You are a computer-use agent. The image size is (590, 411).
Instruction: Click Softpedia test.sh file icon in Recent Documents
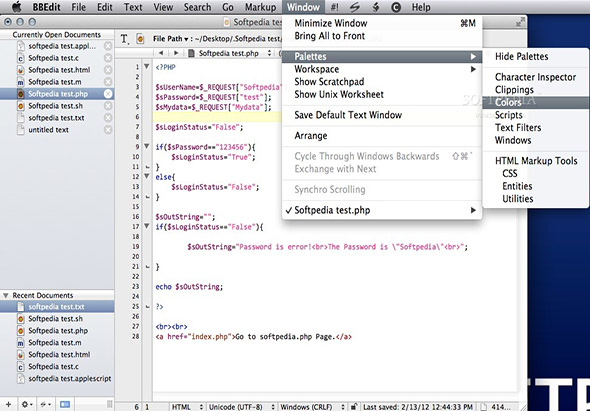point(21,319)
